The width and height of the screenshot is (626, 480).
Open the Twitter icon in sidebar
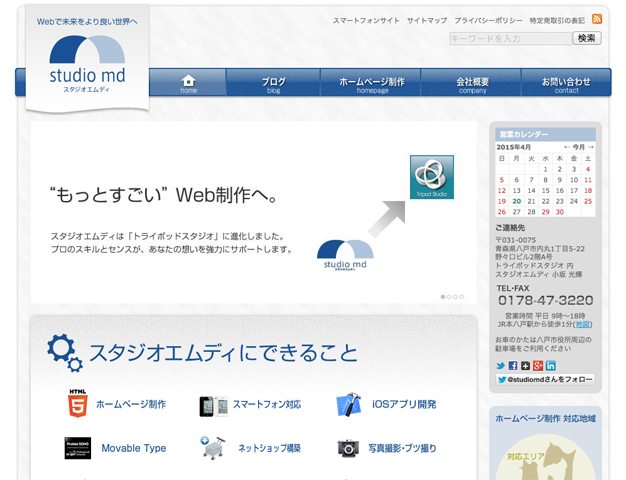[x=500, y=365]
